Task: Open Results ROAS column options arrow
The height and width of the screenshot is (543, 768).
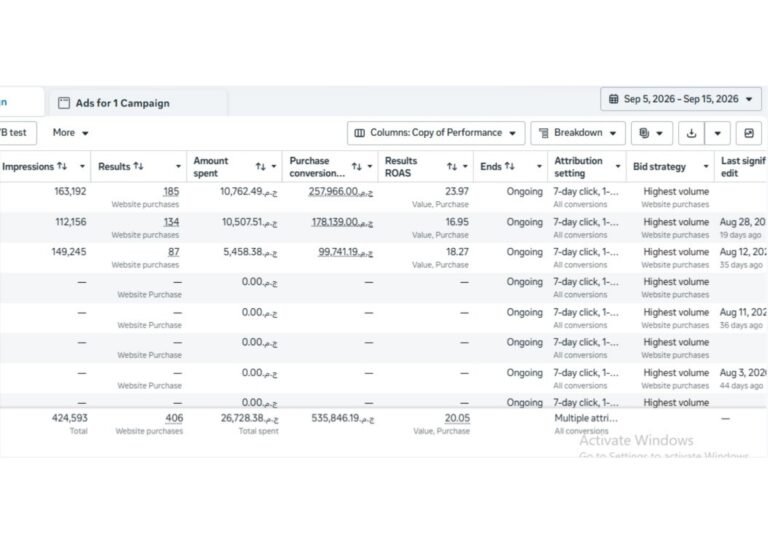Action: pyautogui.click(x=465, y=166)
